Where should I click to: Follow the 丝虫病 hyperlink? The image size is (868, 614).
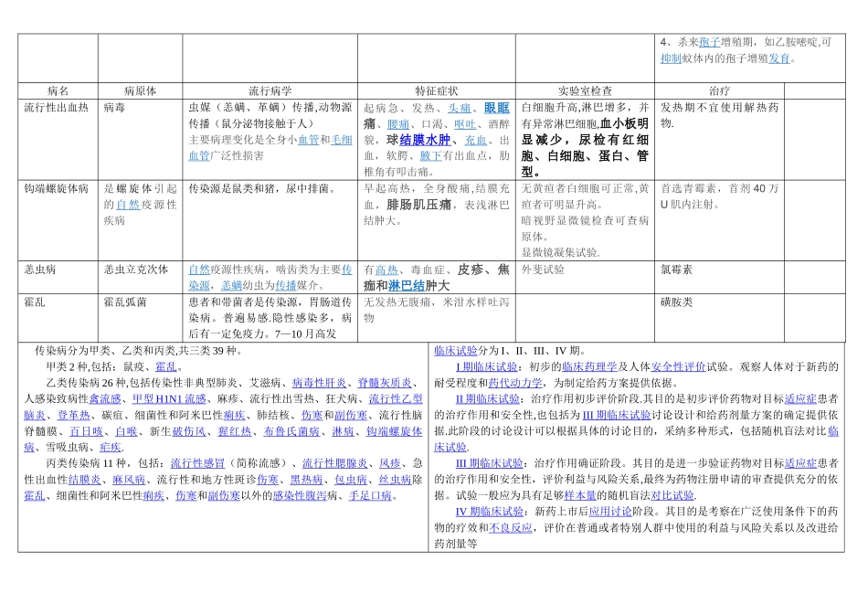(x=396, y=480)
